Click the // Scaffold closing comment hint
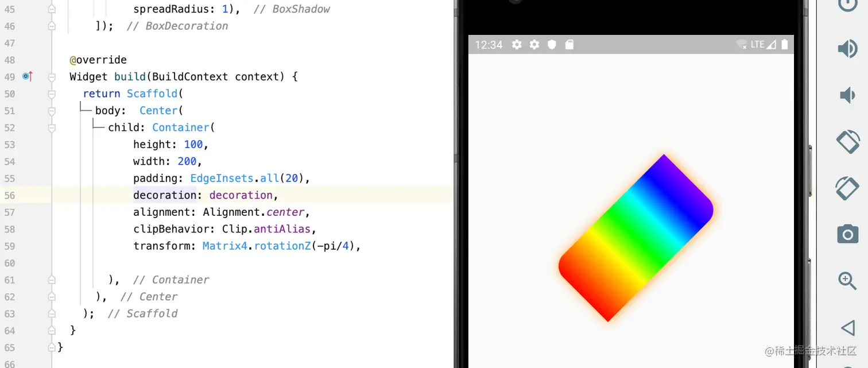868x368 pixels. pyautogui.click(x=142, y=313)
